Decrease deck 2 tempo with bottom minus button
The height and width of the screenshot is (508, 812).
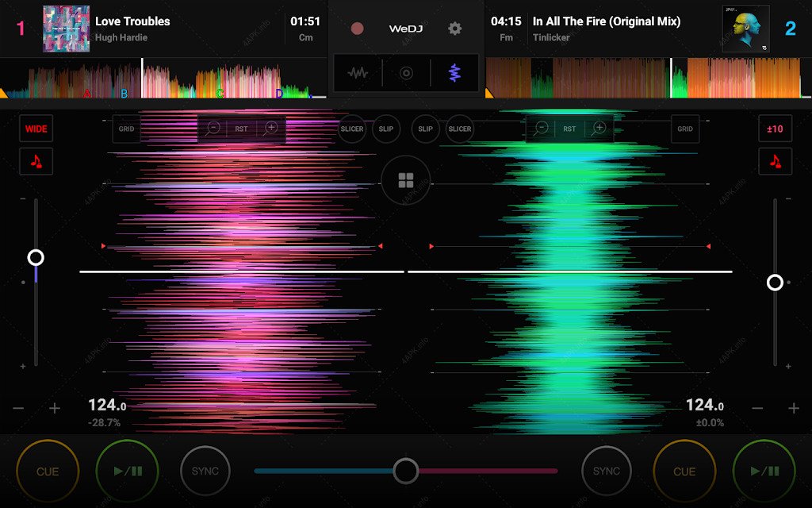(x=757, y=408)
